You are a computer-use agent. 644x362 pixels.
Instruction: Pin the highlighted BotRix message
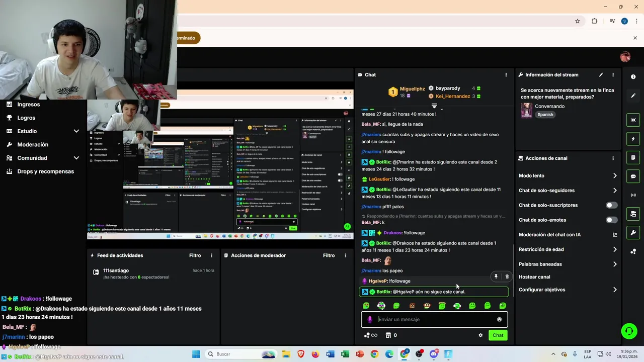point(496,277)
